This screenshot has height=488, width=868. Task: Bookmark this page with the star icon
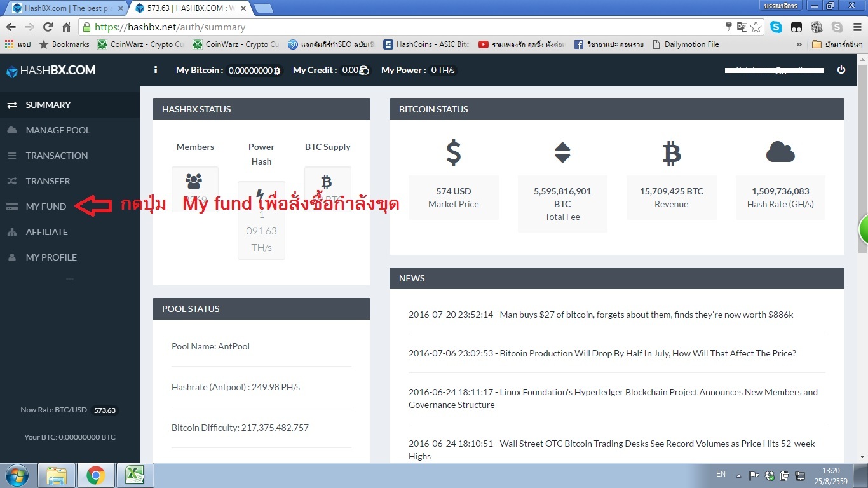coord(756,27)
